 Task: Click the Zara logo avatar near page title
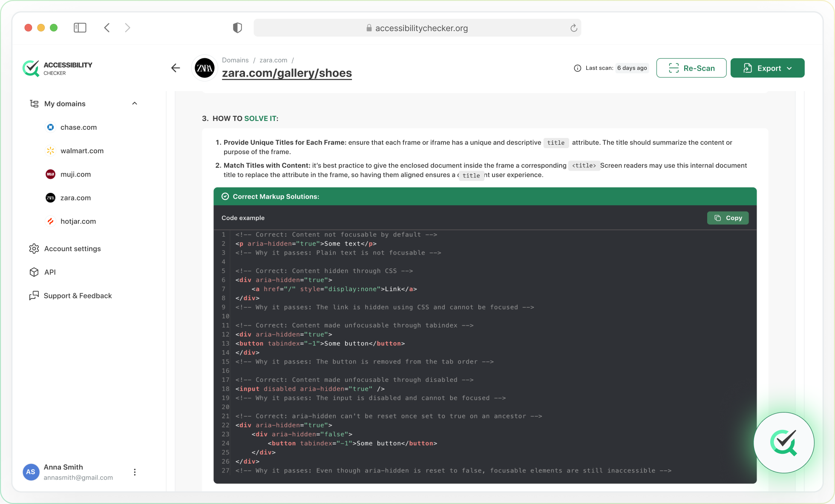click(204, 68)
